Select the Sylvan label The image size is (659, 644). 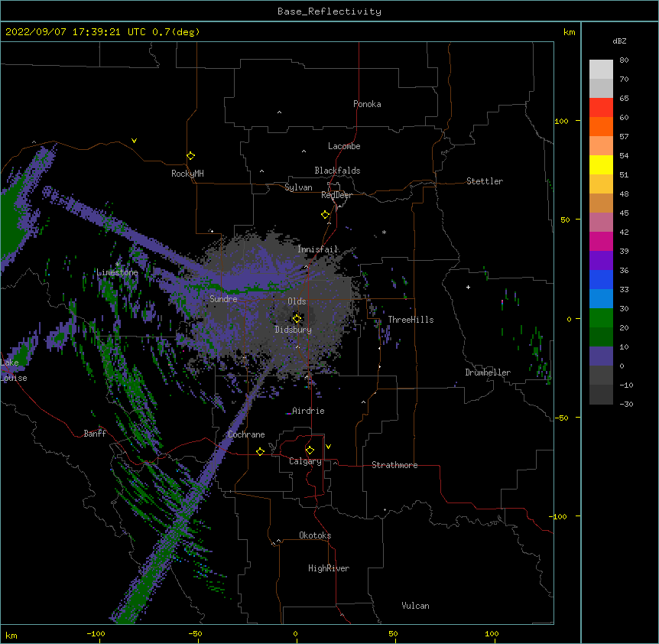(298, 187)
